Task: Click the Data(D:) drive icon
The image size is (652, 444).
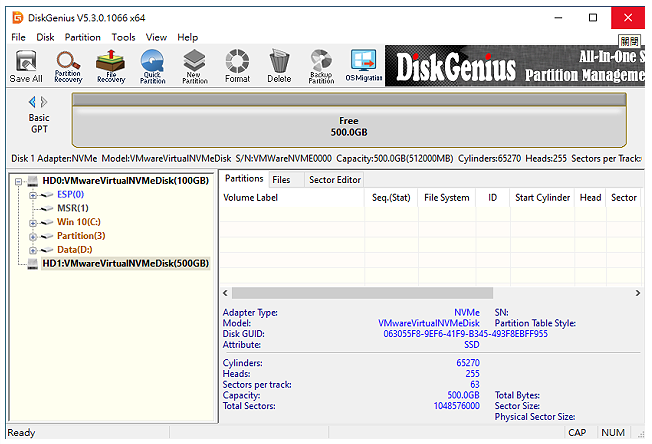Action: (x=47, y=250)
